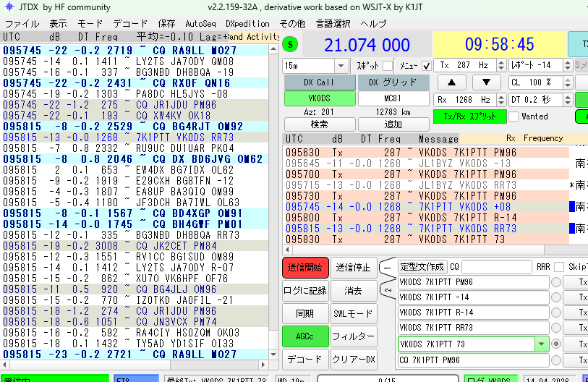Select decode line CQ RX0F QN16
Image resolution: width=588 pixels, height=382 pixels.
coord(135,83)
